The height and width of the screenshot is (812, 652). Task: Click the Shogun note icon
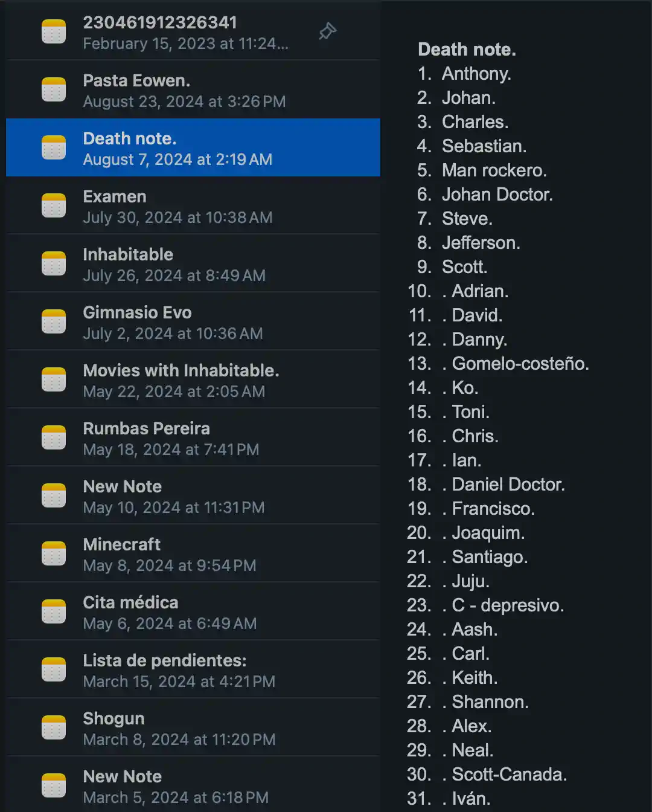54,727
